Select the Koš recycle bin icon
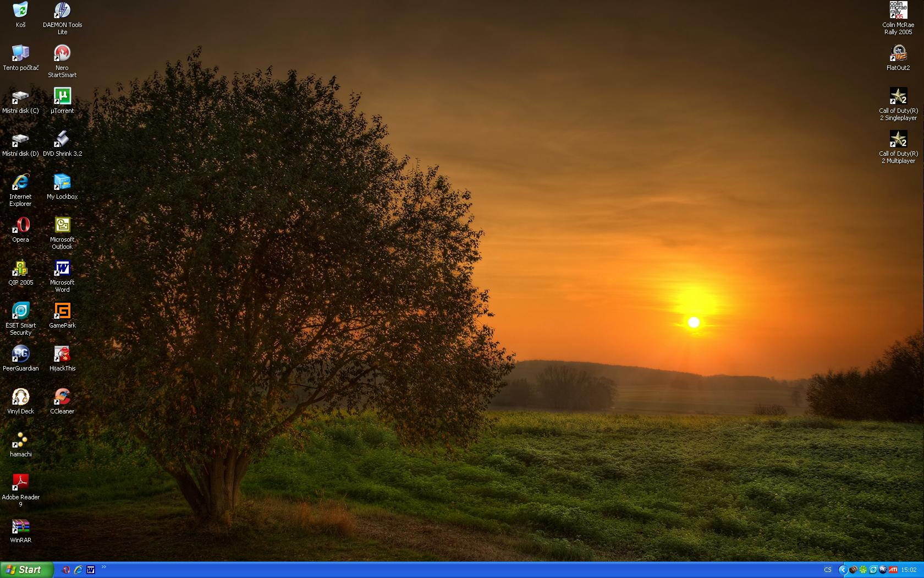This screenshot has height=578, width=924. pyautogui.click(x=20, y=11)
